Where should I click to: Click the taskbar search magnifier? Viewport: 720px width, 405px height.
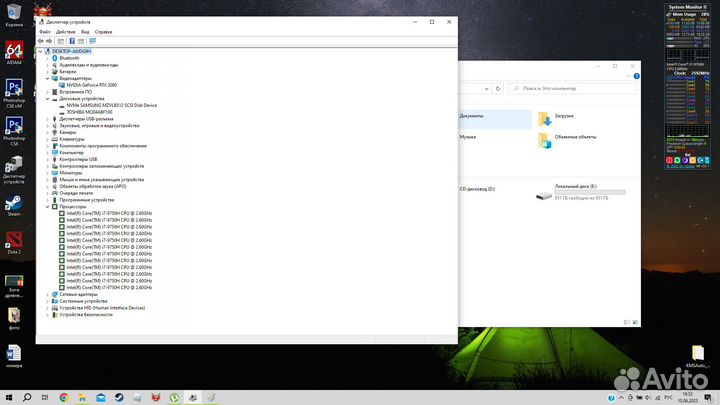pyautogui.click(x=27, y=398)
